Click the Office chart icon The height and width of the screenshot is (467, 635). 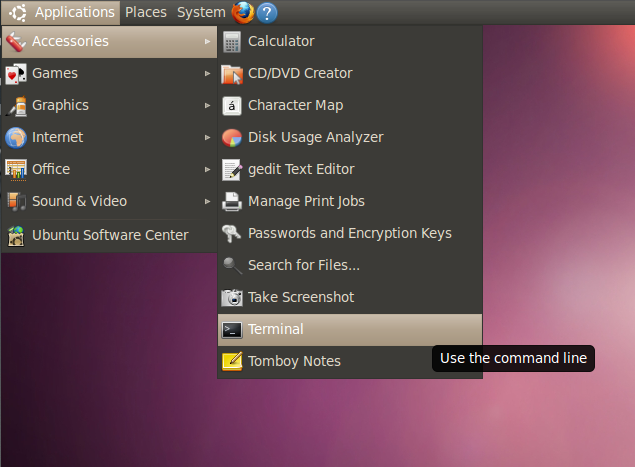click(x=16, y=170)
